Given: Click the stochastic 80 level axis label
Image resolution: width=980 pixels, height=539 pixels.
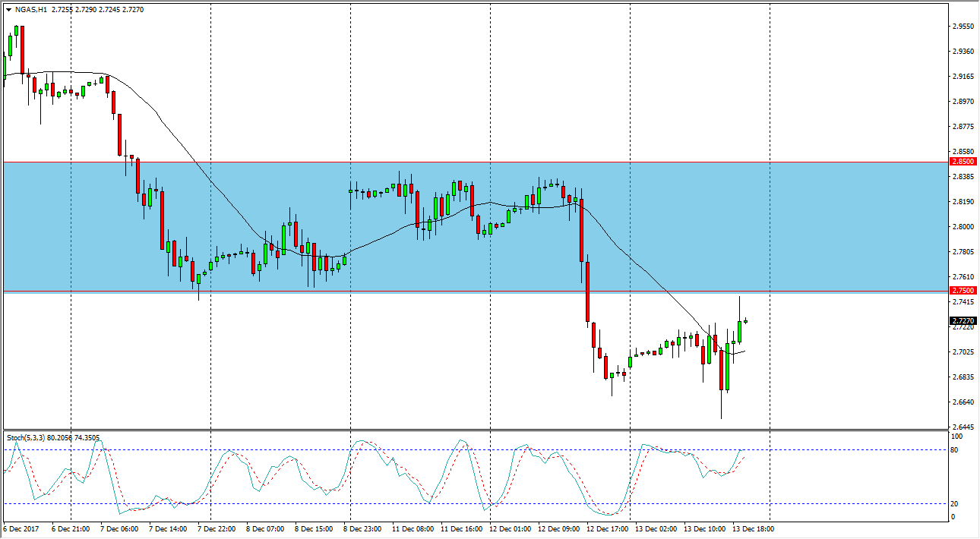Looking at the screenshot, I should tap(956, 450).
